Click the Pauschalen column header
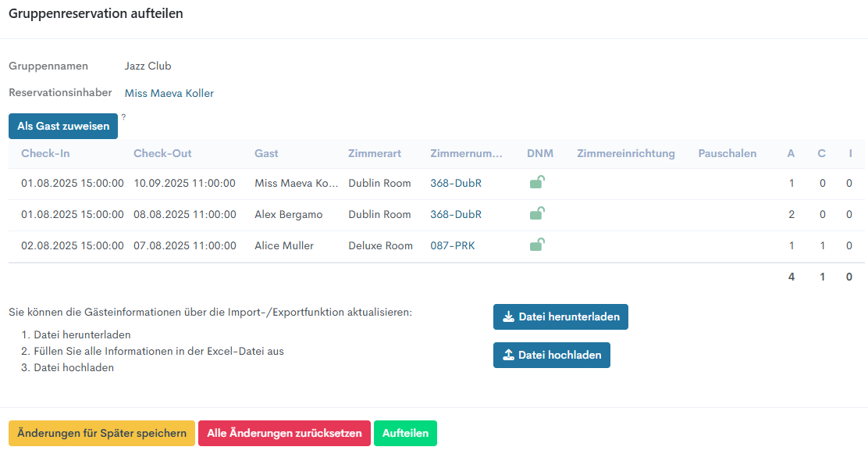The image size is (868, 454). click(x=727, y=154)
